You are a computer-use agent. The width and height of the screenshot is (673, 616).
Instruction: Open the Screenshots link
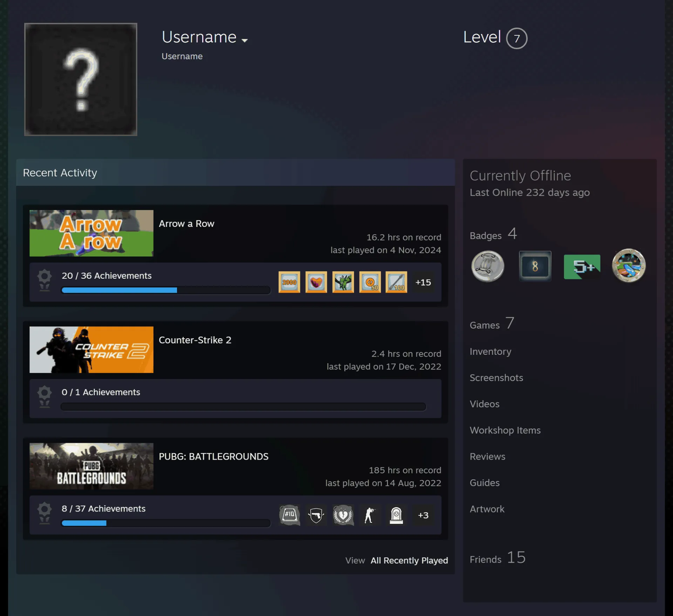pyautogui.click(x=496, y=378)
